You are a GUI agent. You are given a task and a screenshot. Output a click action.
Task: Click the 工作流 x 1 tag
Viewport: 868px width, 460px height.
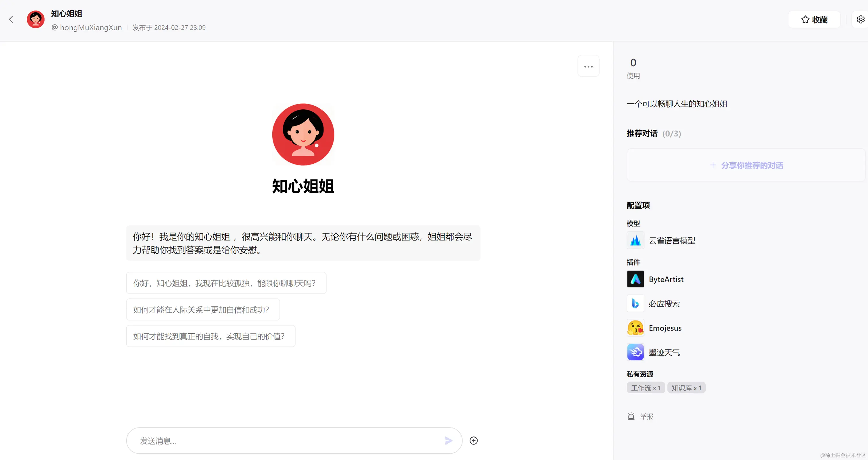pyautogui.click(x=645, y=388)
